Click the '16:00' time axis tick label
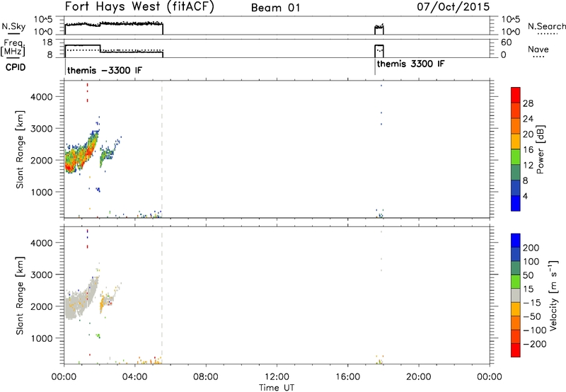 pos(347,377)
